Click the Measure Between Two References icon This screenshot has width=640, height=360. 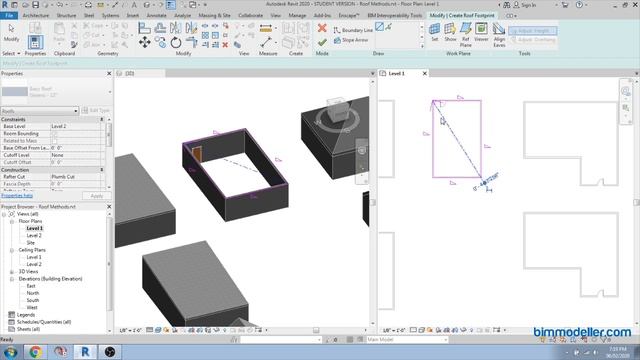[266, 42]
